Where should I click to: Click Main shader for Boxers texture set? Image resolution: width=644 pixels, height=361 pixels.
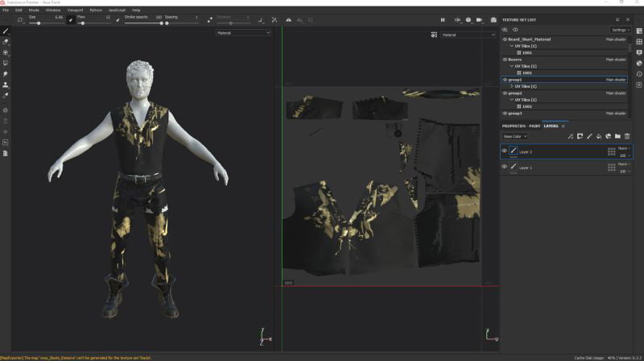(615, 59)
